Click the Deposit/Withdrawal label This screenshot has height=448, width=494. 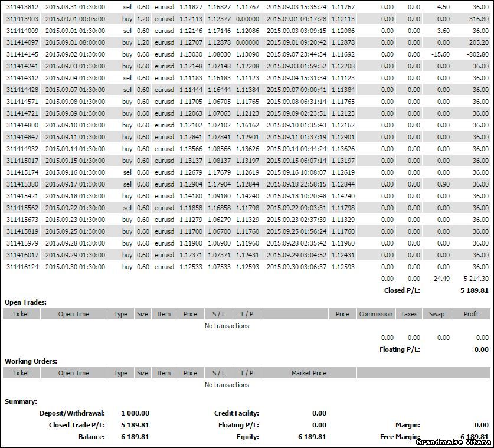coord(72,413)
